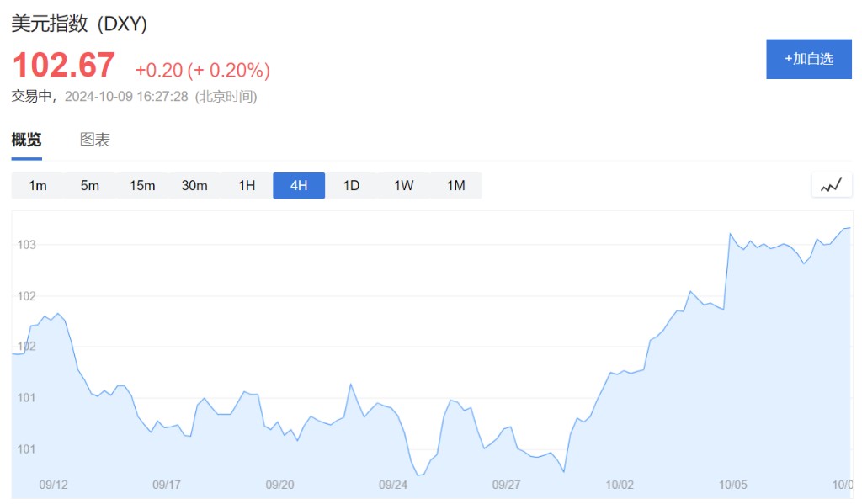Click the 103 price axis label
The width and height of the screenshot is (862, 504).
26,245
